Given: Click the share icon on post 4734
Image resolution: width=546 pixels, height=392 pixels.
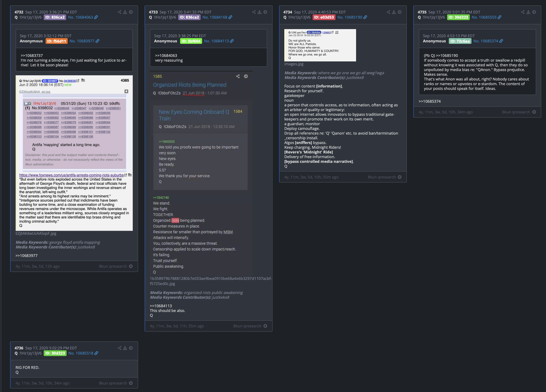Looking at the screenshot, I should (388, 12).
